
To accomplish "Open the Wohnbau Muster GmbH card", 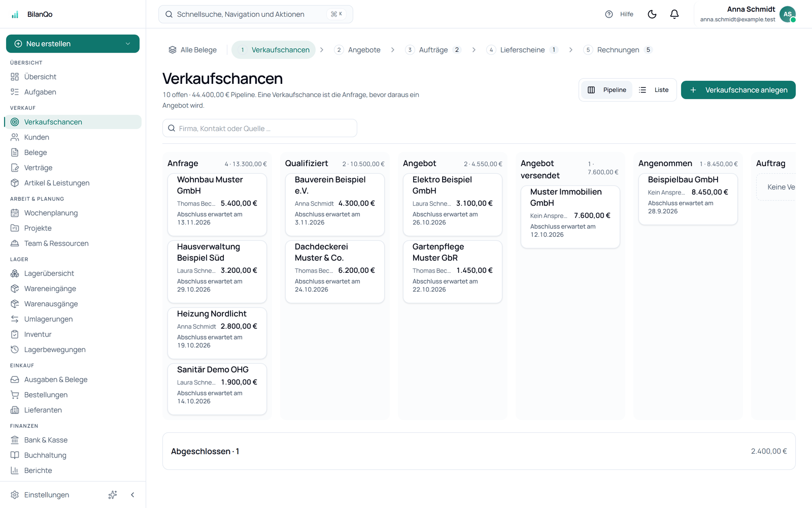I will [x=217, y=205].
